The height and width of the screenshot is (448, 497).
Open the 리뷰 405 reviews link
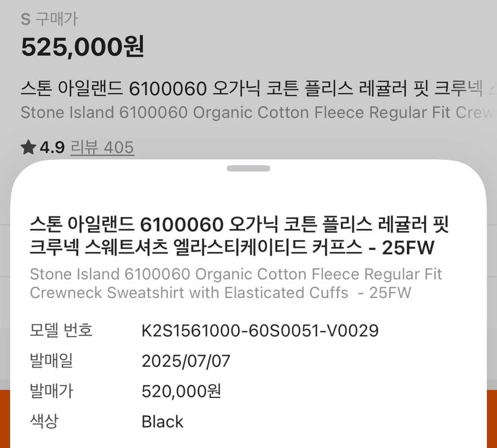click(102, 147)
